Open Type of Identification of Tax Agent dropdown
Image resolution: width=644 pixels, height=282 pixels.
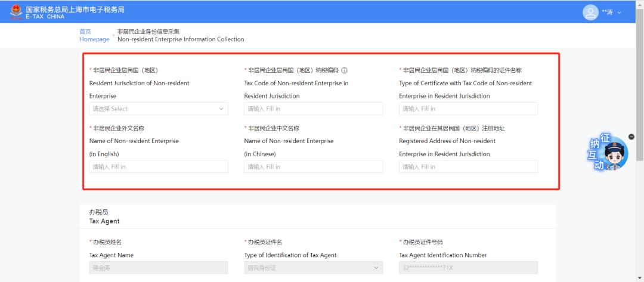click(x=313, y=268)
